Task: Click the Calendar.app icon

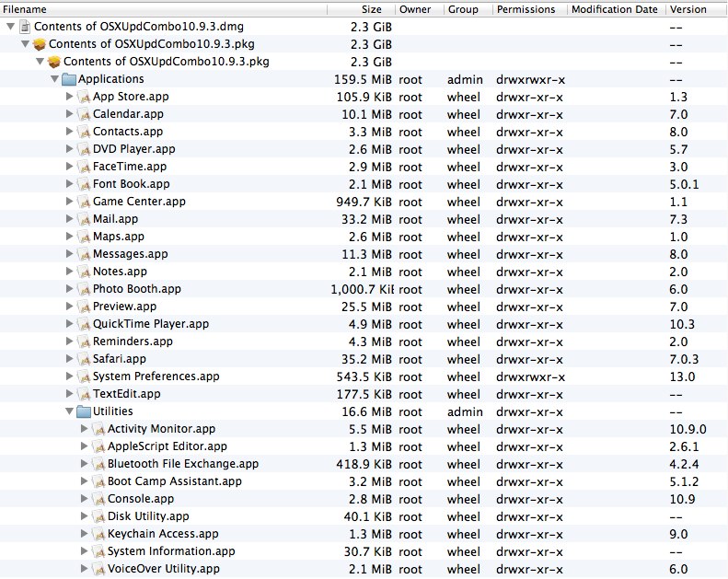Action: coord(84,114)
